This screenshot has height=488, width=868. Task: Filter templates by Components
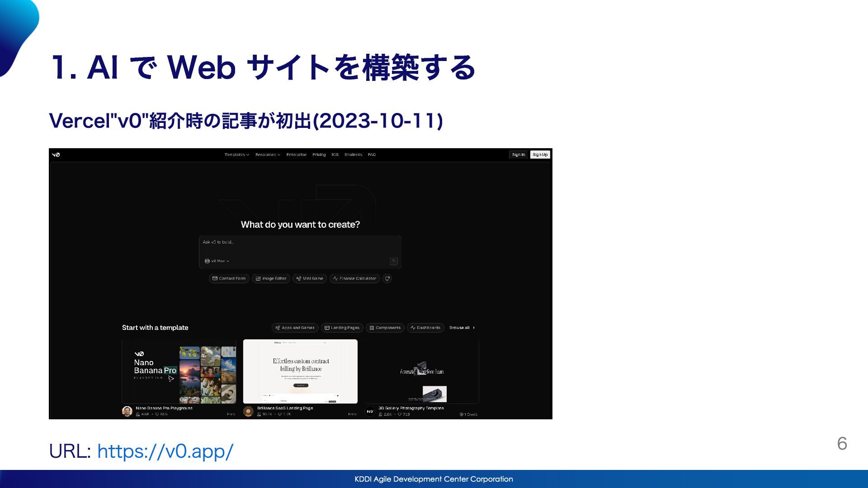[x=385, y=328]
